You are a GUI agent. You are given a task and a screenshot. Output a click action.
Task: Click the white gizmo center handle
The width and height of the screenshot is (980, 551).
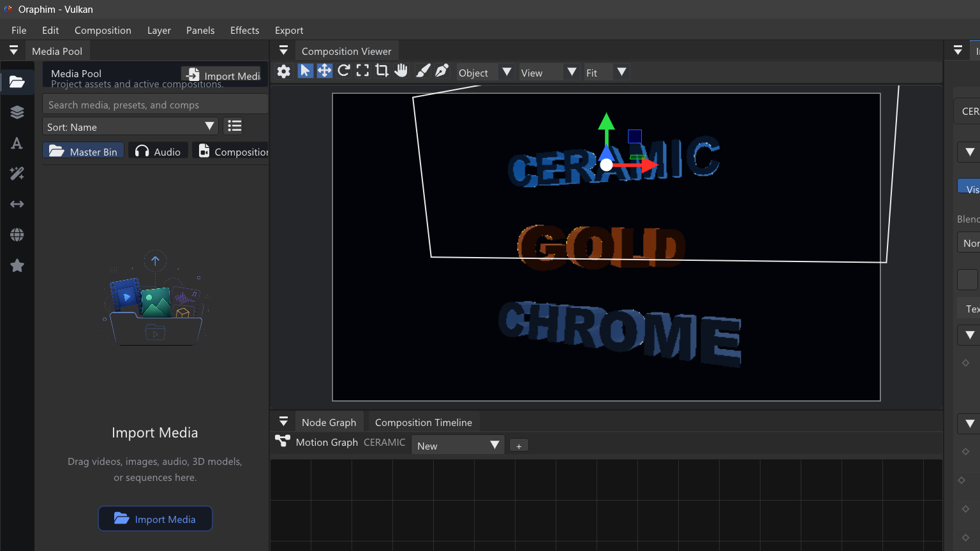click(x=606, y=165)
